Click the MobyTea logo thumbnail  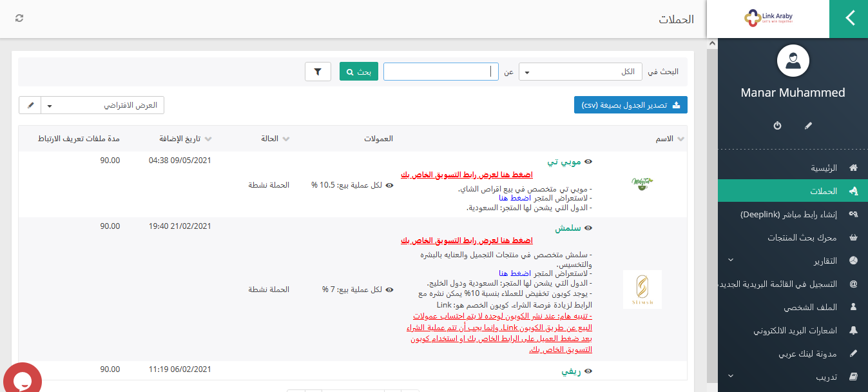[x=642, y=183]
